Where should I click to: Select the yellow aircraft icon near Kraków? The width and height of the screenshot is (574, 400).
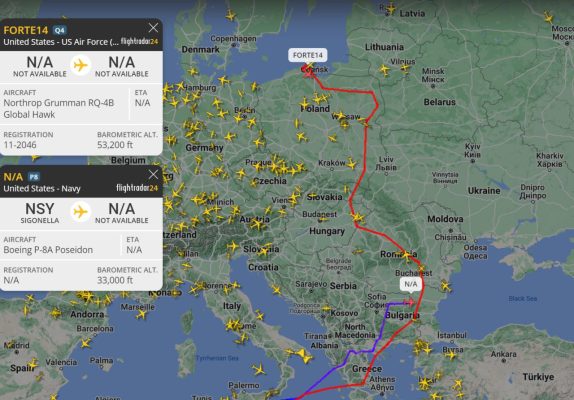pos(351,164)
